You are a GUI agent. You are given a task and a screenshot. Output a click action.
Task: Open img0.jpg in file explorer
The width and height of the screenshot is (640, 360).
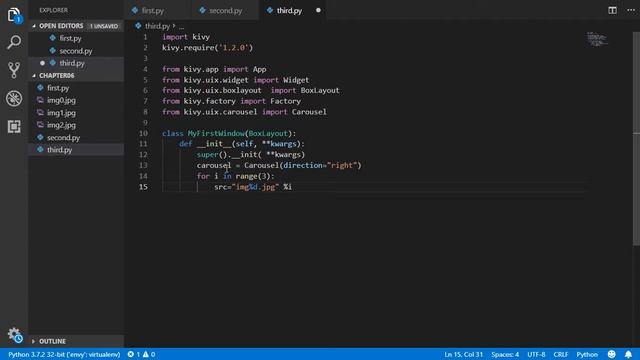(61, 100)
